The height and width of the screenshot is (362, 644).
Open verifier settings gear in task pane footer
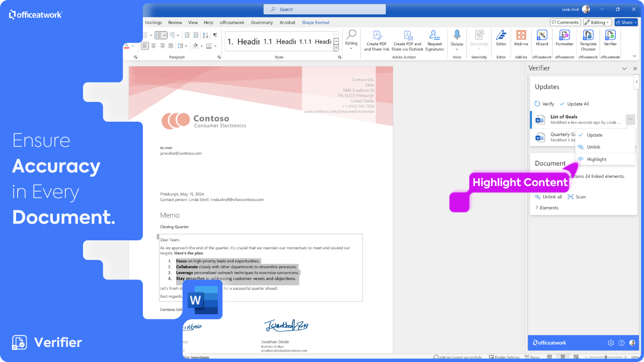[x=611, y=343]
